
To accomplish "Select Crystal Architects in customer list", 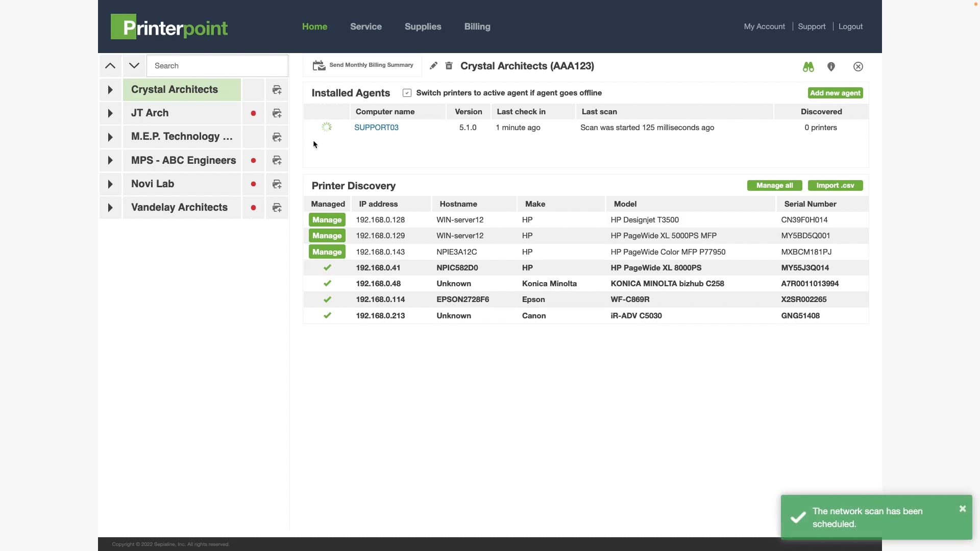I will (182, 90).
